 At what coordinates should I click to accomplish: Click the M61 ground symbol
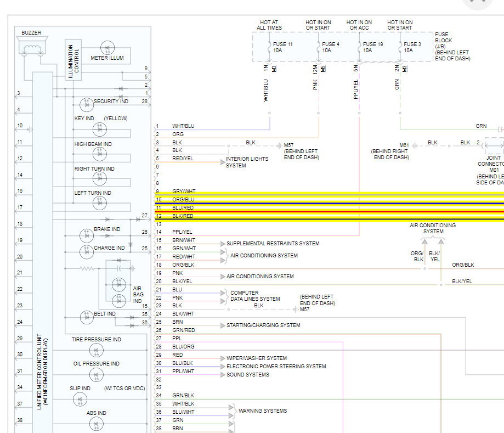coord(415,146)
